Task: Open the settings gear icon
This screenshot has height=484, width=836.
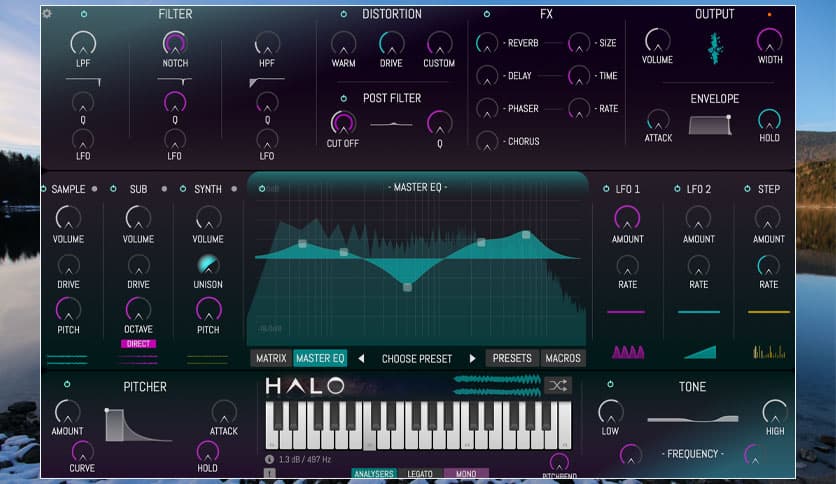Action: [47, 13]
